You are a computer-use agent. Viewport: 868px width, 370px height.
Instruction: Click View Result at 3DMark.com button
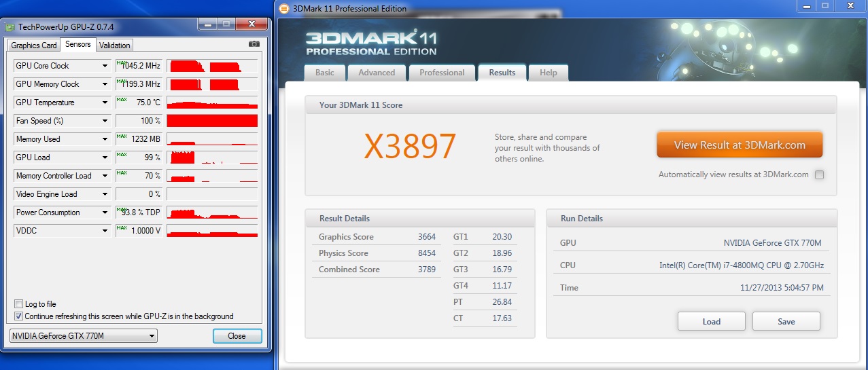(740, 145)
